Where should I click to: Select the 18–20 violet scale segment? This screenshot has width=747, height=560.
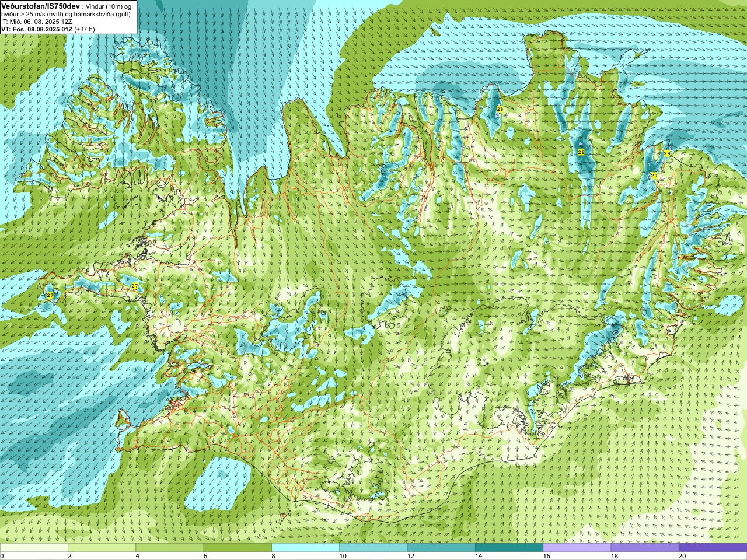645,548
